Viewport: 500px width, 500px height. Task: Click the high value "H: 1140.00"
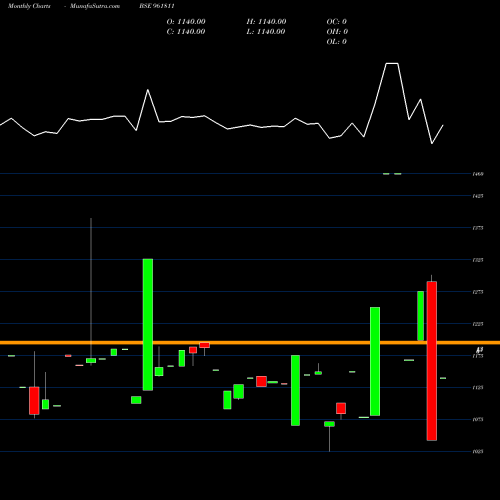coord(266,22)
